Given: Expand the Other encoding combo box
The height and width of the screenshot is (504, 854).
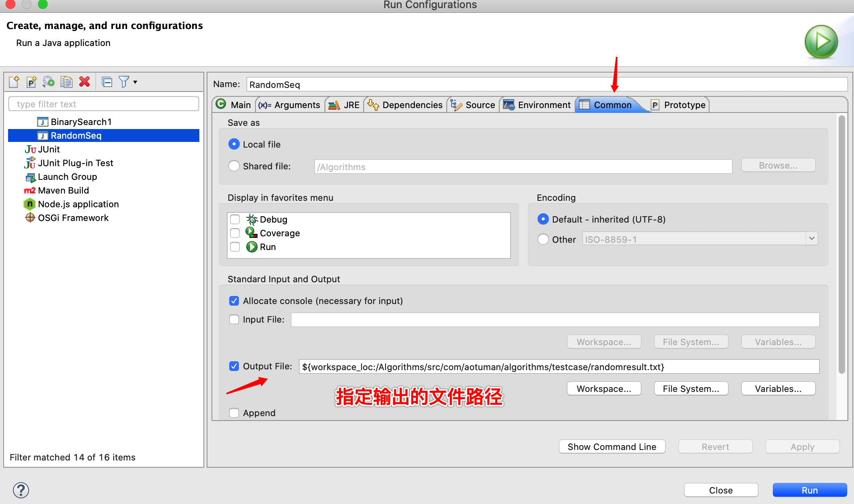Looking at the screenshot, I should (x=812, y=239).
